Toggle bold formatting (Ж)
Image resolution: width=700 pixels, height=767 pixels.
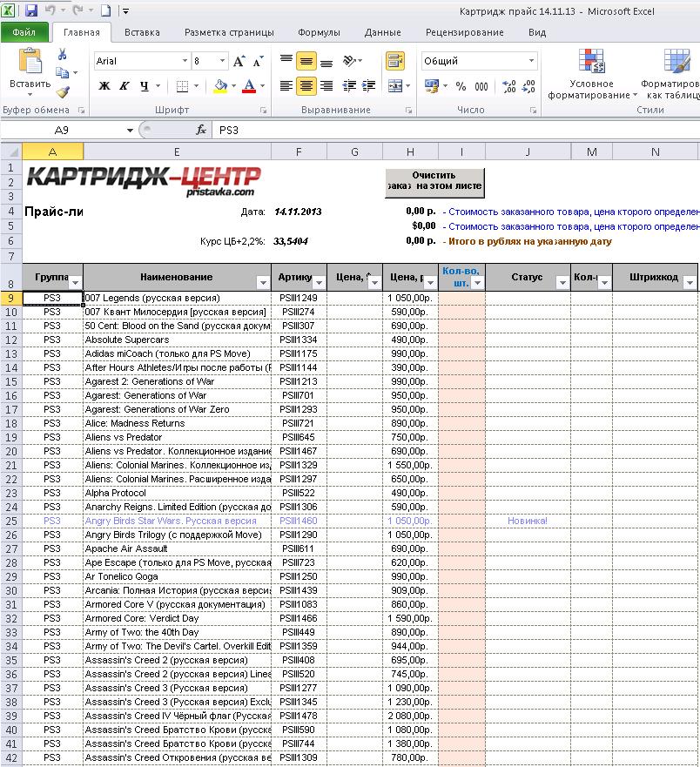[104, 86]
